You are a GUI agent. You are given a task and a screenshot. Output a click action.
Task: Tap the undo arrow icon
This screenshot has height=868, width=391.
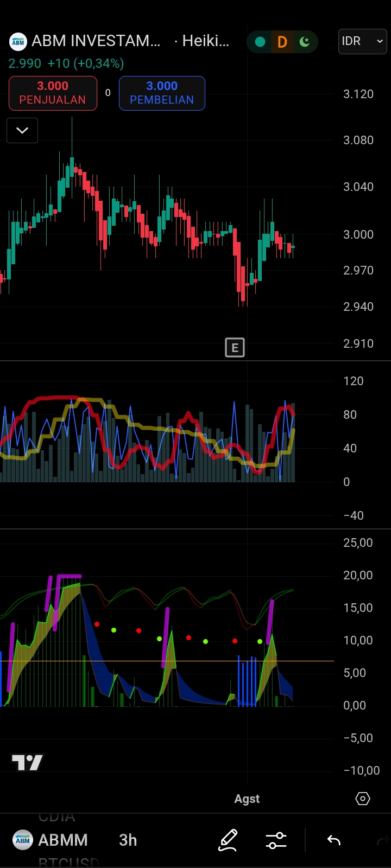pos(333,840)
